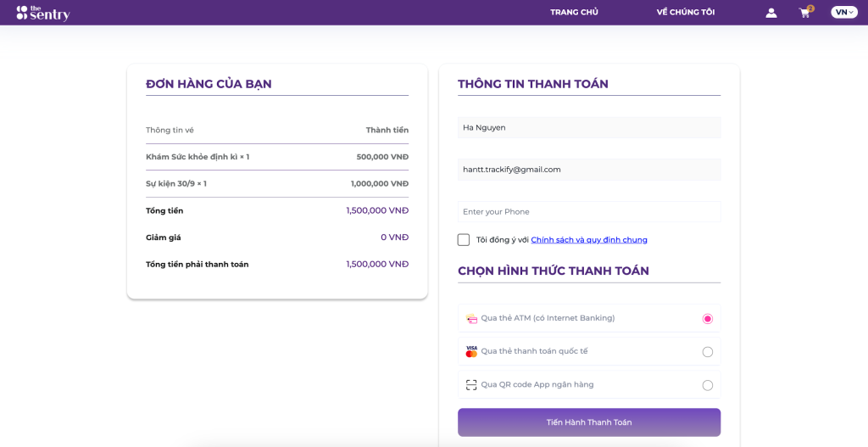868x447 pixels.
Task: Click the cart item count badge
Action: click(x=810, y=8)
